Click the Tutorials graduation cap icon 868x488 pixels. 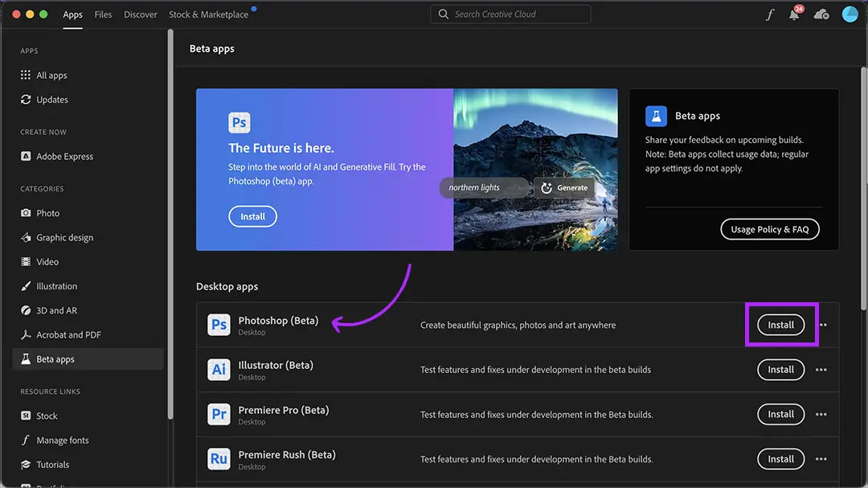coord(26,464)
